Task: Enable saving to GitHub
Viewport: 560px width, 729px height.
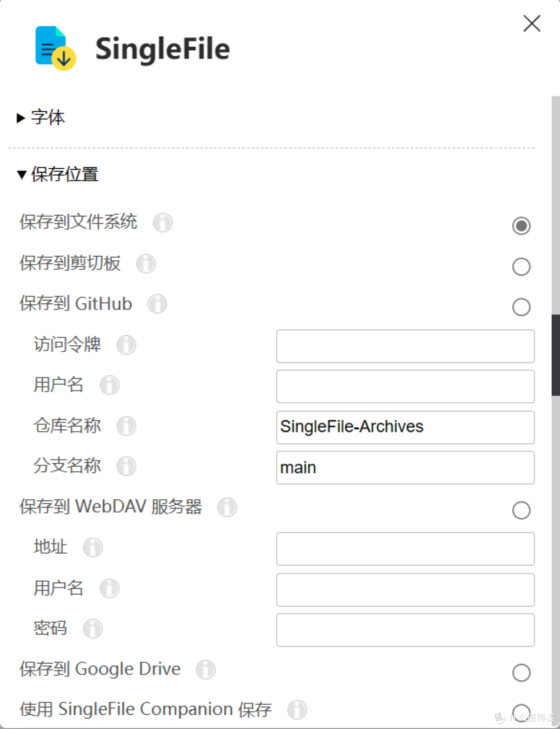Action: point(521,307)
